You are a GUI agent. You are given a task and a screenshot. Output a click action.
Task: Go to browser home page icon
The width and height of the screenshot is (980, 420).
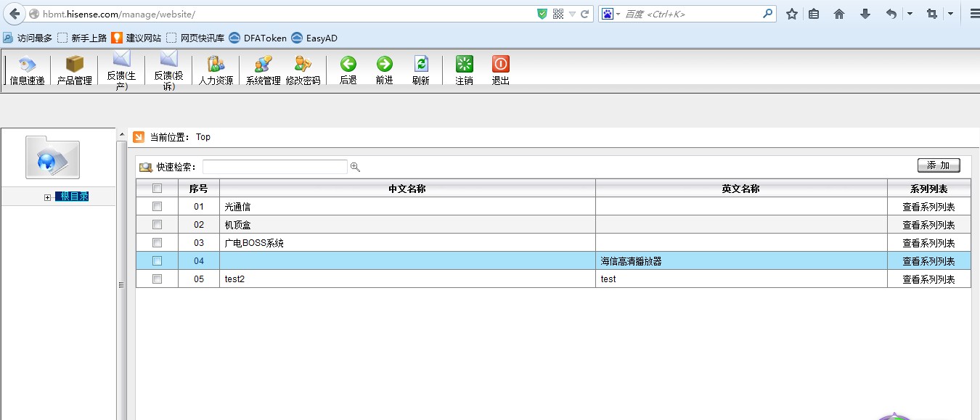pyautogui.click(x=839, y=14)
